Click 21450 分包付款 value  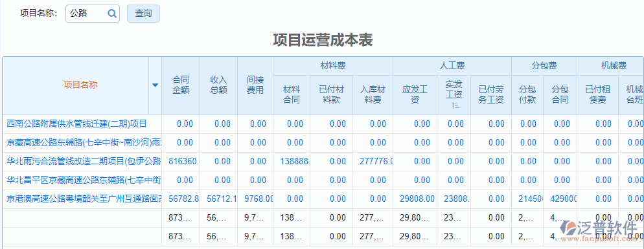click(531, 199)
